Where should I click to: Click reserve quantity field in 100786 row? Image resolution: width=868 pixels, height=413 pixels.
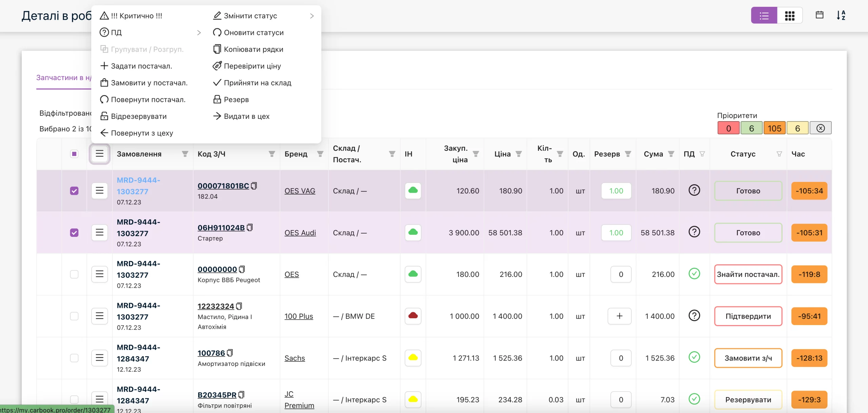[621, 358]
